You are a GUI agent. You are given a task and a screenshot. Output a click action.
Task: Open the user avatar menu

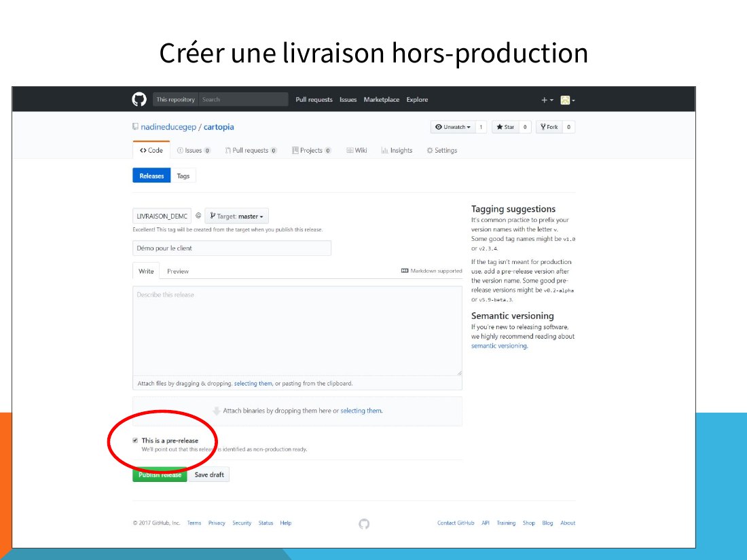568,100
